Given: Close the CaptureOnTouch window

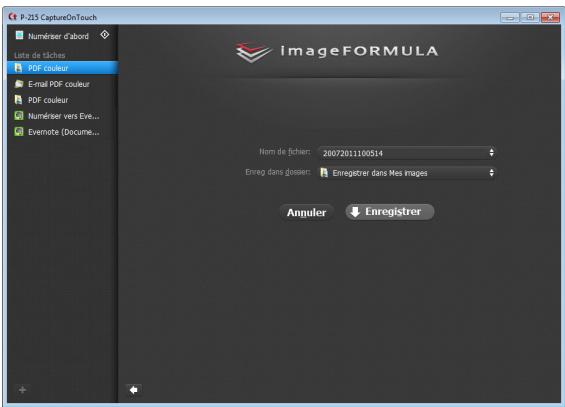Looking at the screenshot, I should (x=550, y=17).
